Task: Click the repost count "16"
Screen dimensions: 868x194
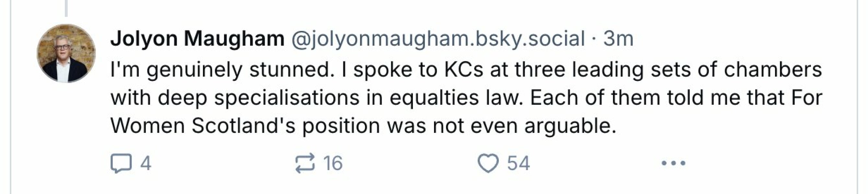Action: click(x=333, y=163)
